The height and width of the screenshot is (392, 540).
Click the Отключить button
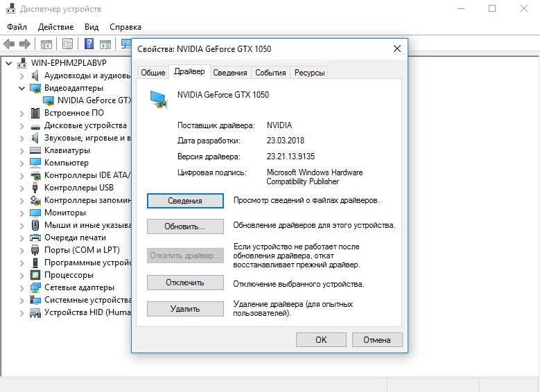pos(185,283)
